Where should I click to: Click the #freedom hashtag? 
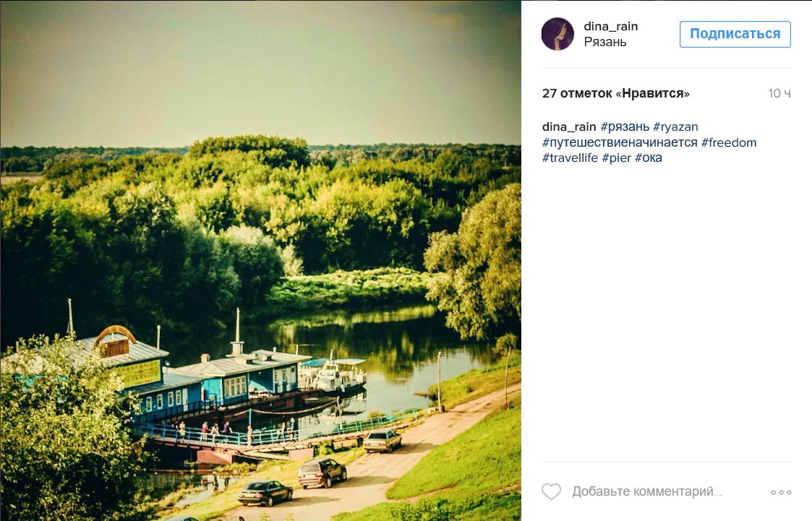tap(729, 142)
